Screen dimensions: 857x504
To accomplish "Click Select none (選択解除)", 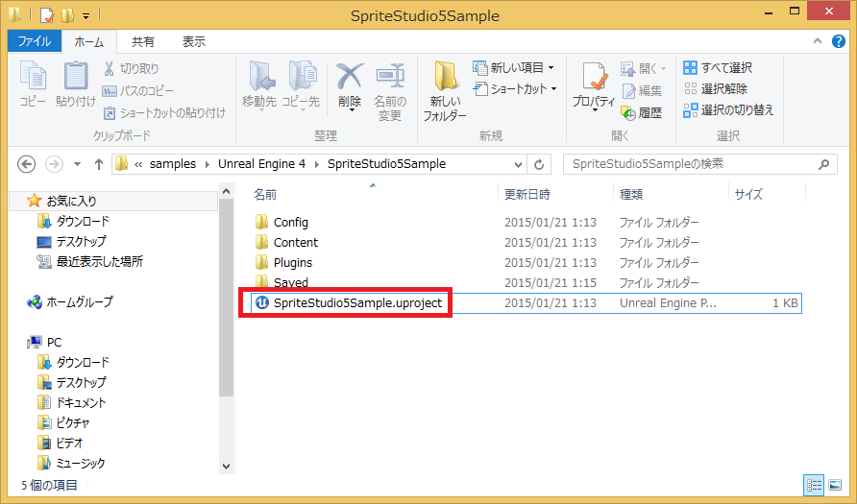I will (x=715, y=88).
